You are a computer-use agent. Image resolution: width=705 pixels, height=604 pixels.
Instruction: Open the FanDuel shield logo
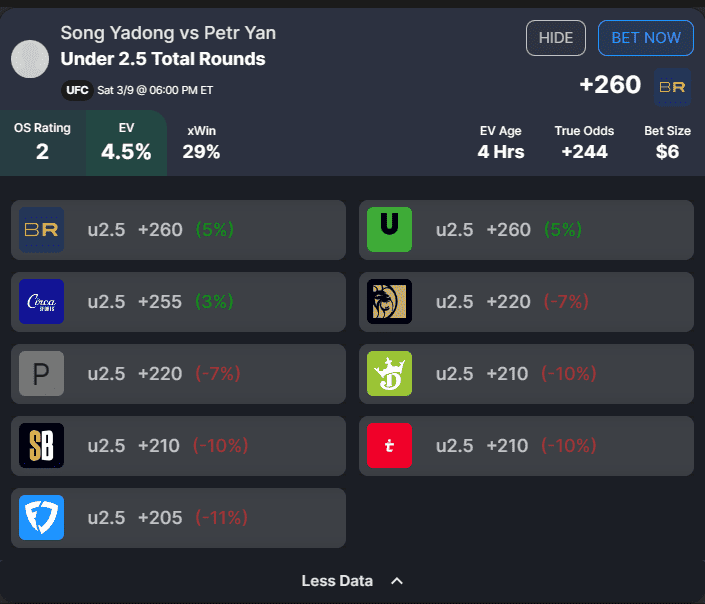coord(41,518)
